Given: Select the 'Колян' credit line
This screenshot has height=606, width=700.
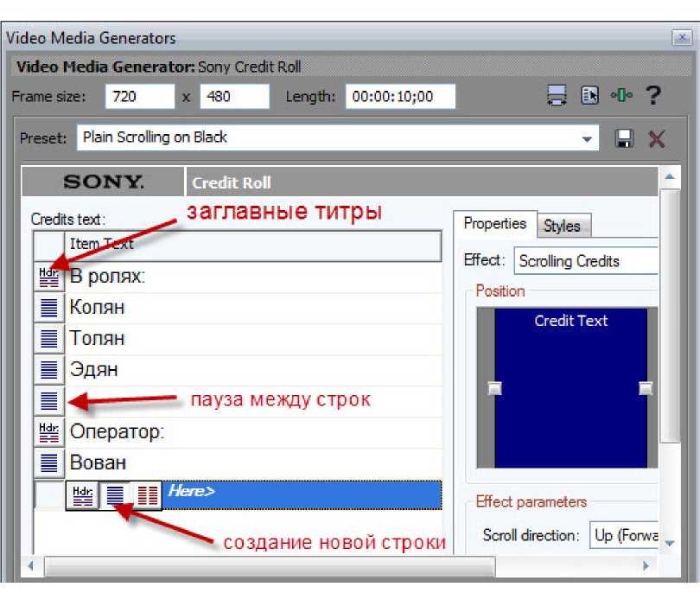Looking at the screenshot, I should (253, 308).
